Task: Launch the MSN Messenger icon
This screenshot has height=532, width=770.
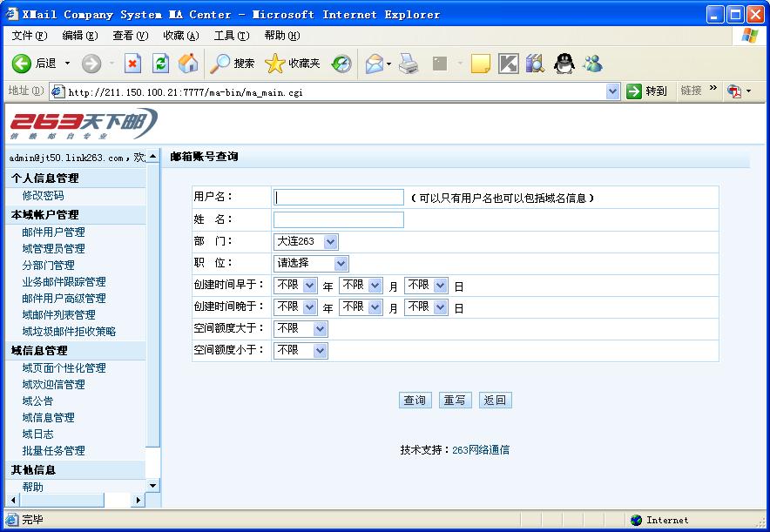Action: [593, 64]
